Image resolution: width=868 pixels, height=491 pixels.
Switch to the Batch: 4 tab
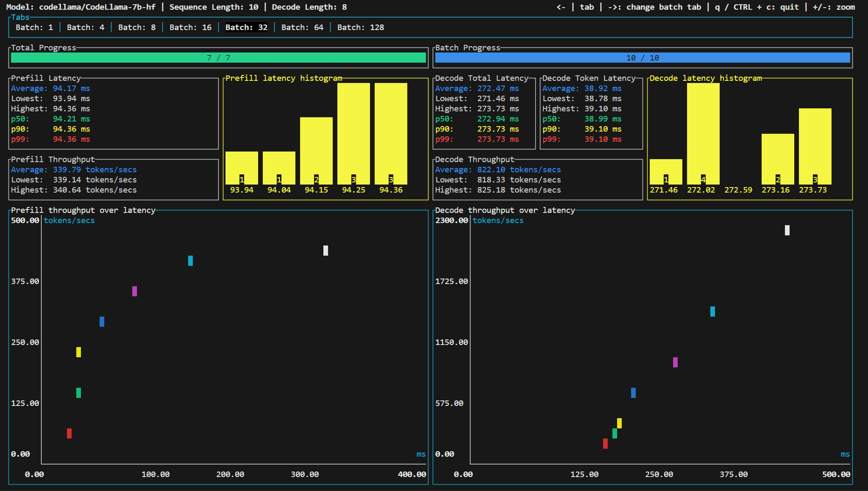(x=85, y=28)
